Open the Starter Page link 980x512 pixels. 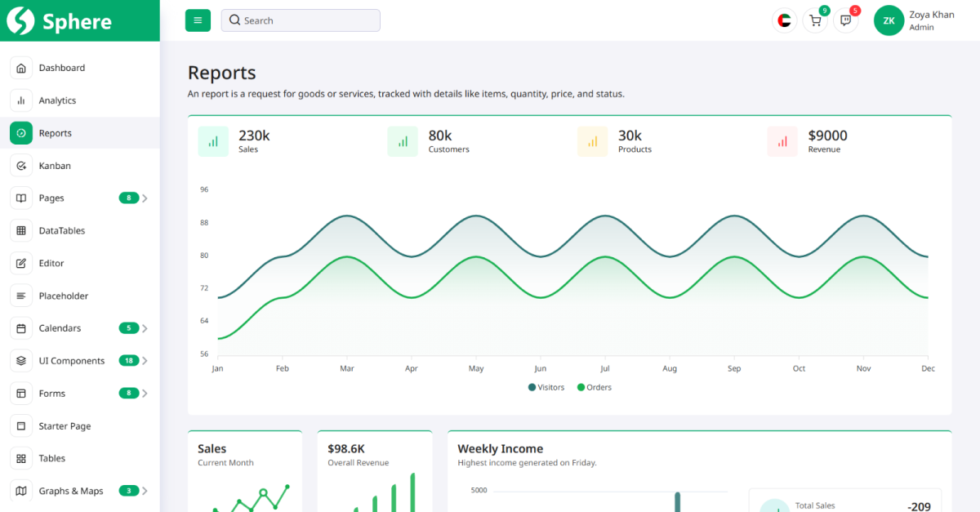click(x=65, y=426)
